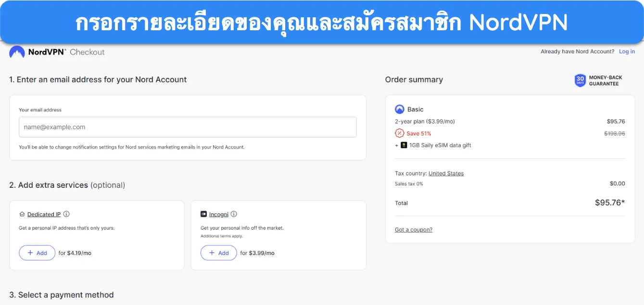The image size is (644, 305).
Task: Click the Order summary heading
Action: coord(414,80)
